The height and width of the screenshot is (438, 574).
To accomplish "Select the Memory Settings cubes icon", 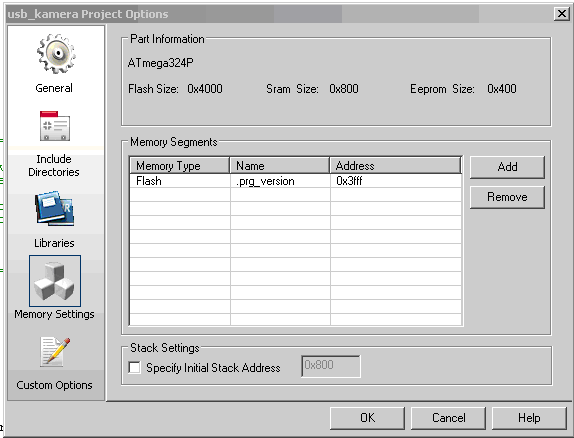I will tap(55, 281).
